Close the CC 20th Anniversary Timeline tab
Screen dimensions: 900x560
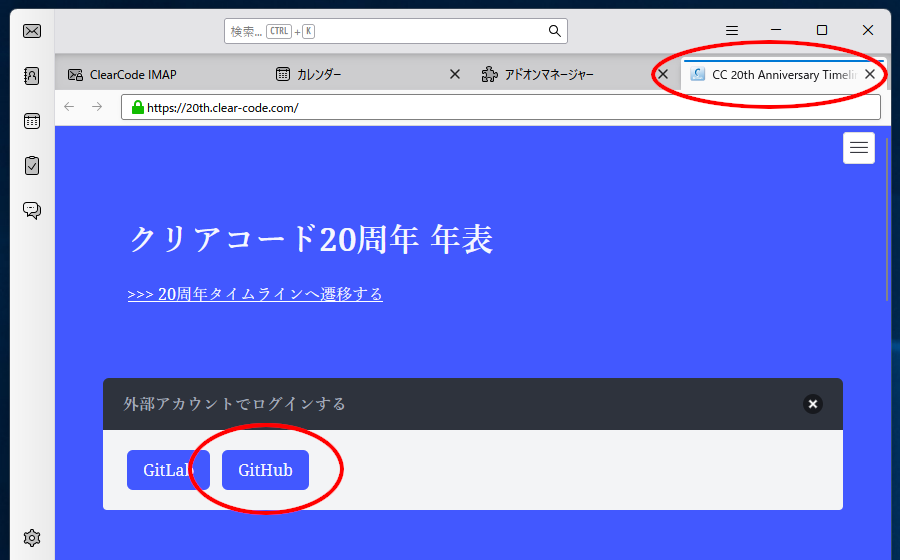pyautogui.click(x=870, y=74)
